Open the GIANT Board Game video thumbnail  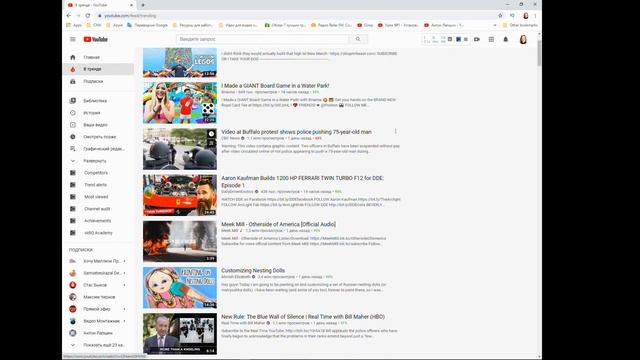pos(180,102)
